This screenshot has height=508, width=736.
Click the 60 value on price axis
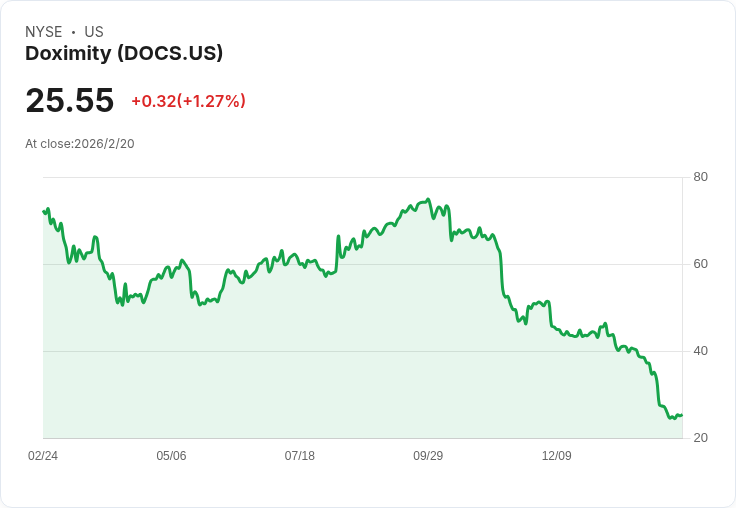pyautogui.click(x=700, y=264)
